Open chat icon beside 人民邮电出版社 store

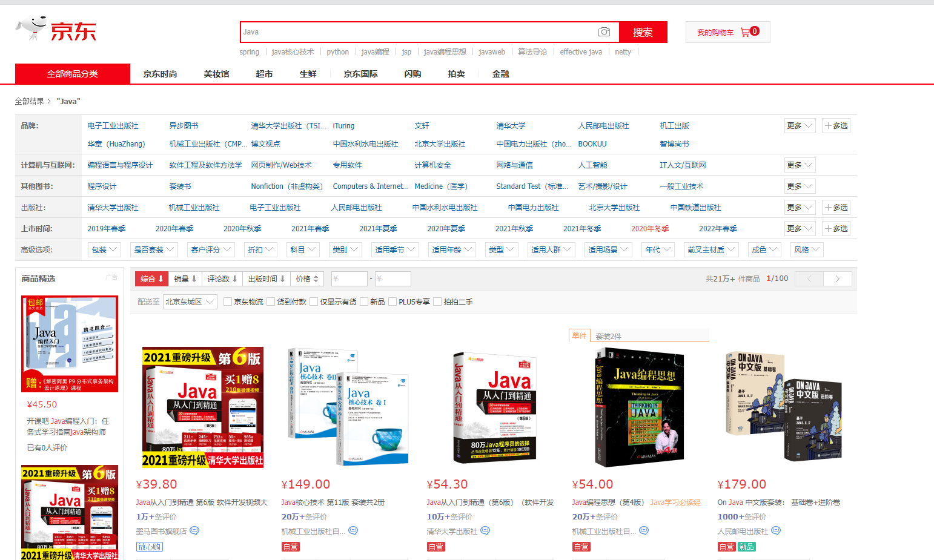pos(776,531)
